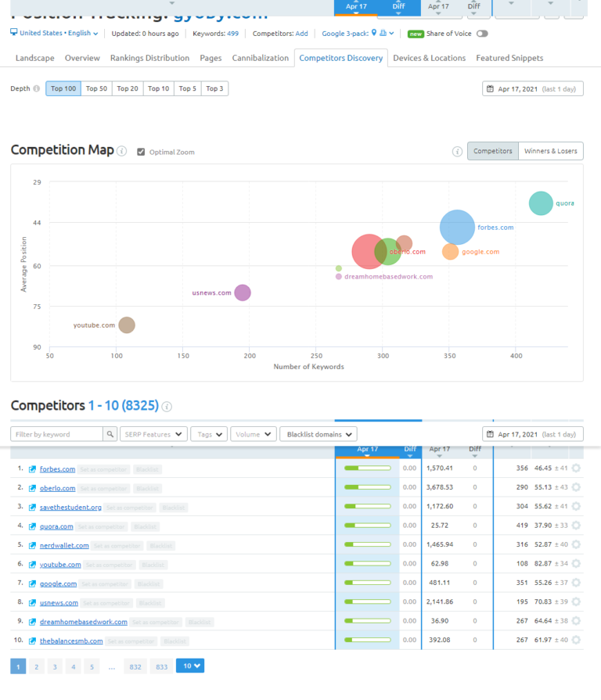Open the usnews.com external link icon

32,603
